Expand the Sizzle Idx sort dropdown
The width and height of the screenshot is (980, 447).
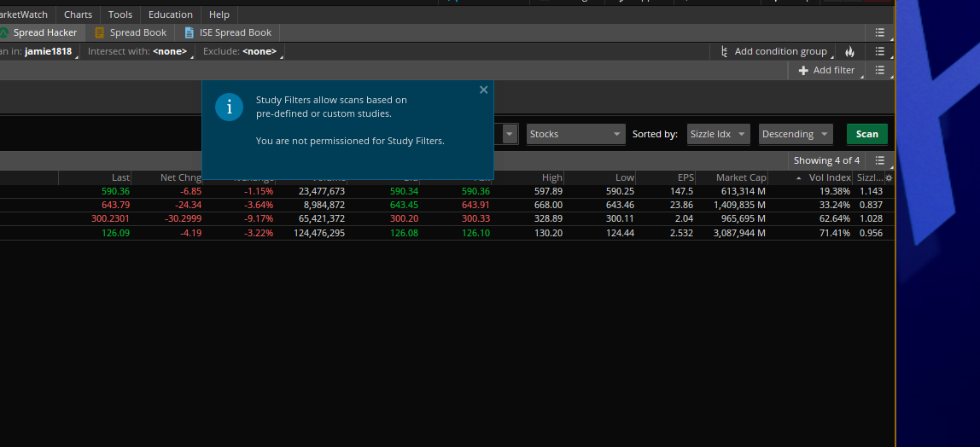click(x=718, y=134)
